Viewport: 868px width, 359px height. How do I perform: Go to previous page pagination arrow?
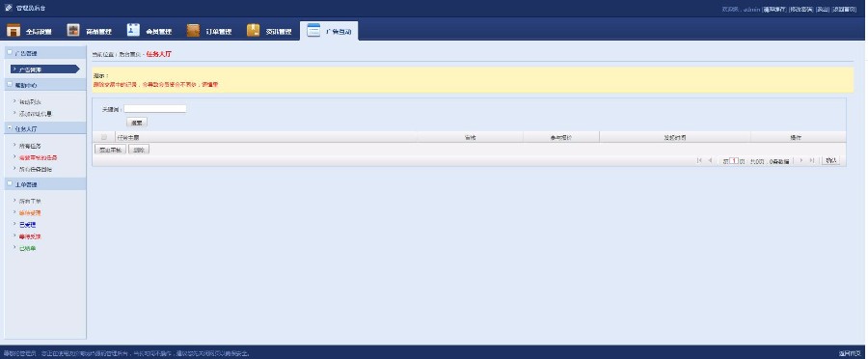point(710,160)
